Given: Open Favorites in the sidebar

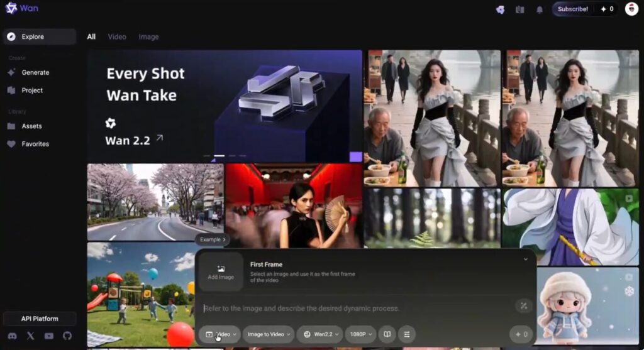Looking at the screenshot, I should (x=35, y=144).
